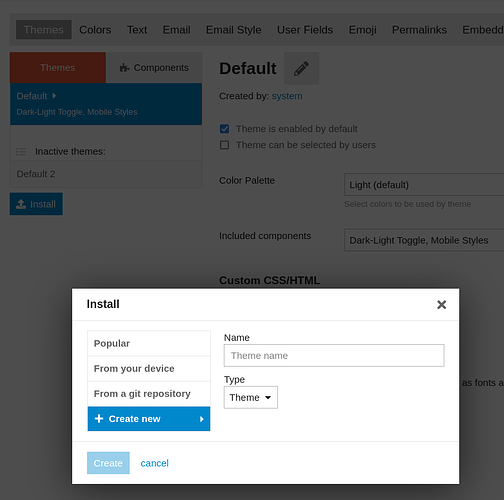Select the Create new option
The image size is (504, 500).
tap(149, 419)
